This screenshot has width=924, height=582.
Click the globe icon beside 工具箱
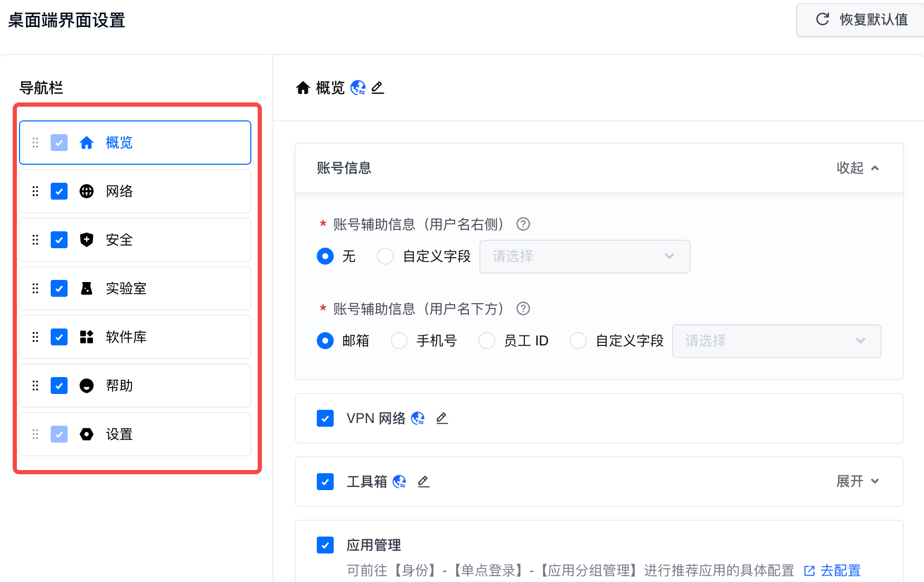point(399,482)
